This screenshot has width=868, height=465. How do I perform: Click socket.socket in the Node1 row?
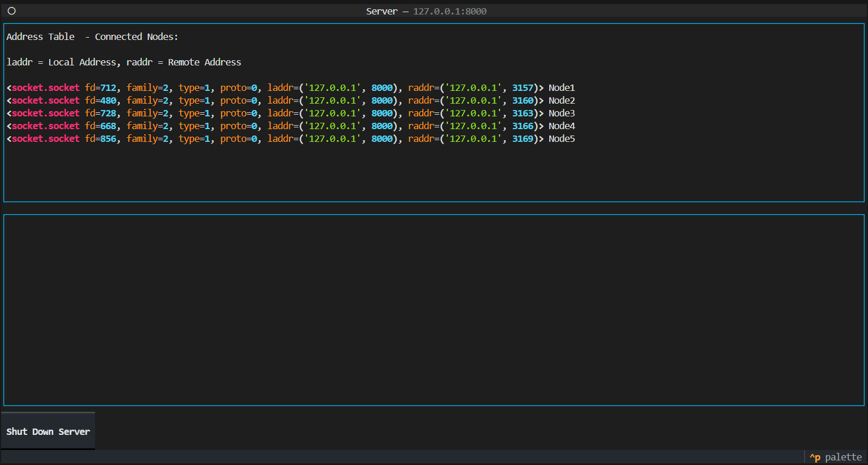(46, 88)
